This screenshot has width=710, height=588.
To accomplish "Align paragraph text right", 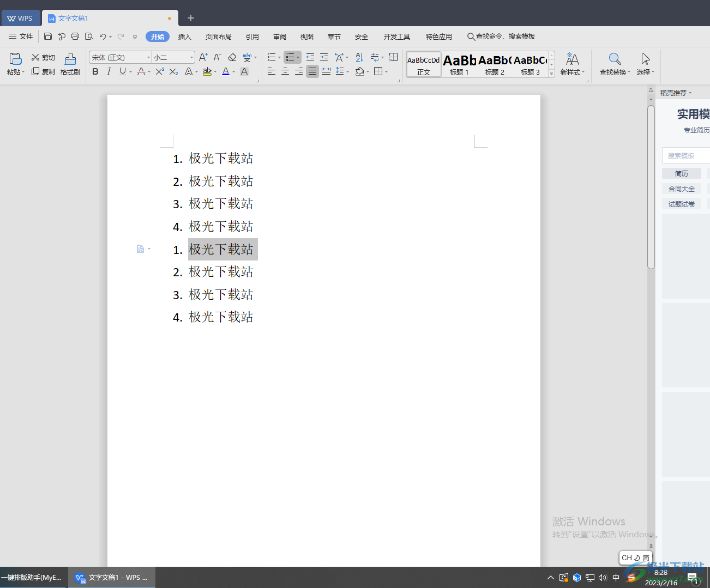I will [x=299, y=71].
